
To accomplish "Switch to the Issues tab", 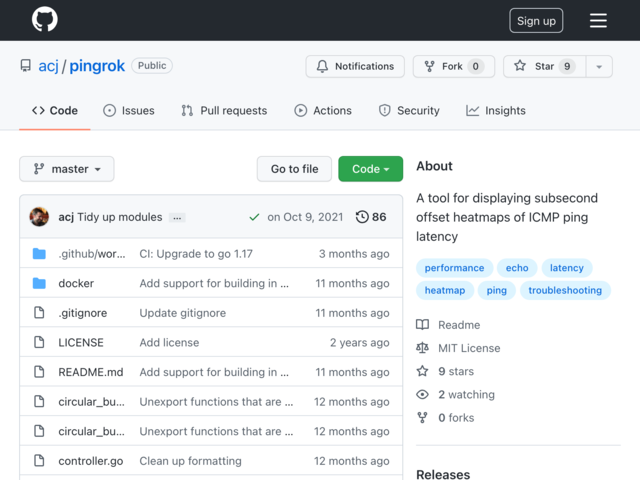I will (x=129, y=111).
